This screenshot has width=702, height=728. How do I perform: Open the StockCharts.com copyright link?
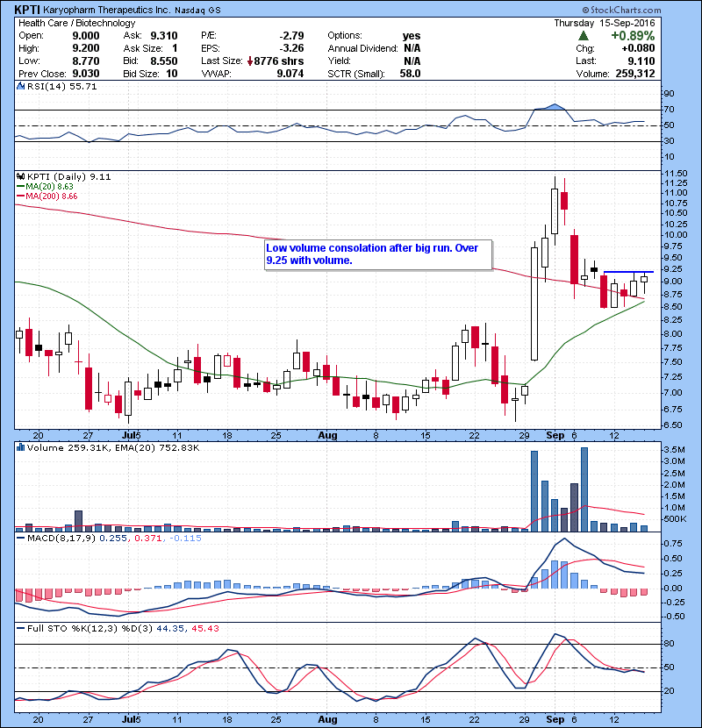click(x=621, y=10)
